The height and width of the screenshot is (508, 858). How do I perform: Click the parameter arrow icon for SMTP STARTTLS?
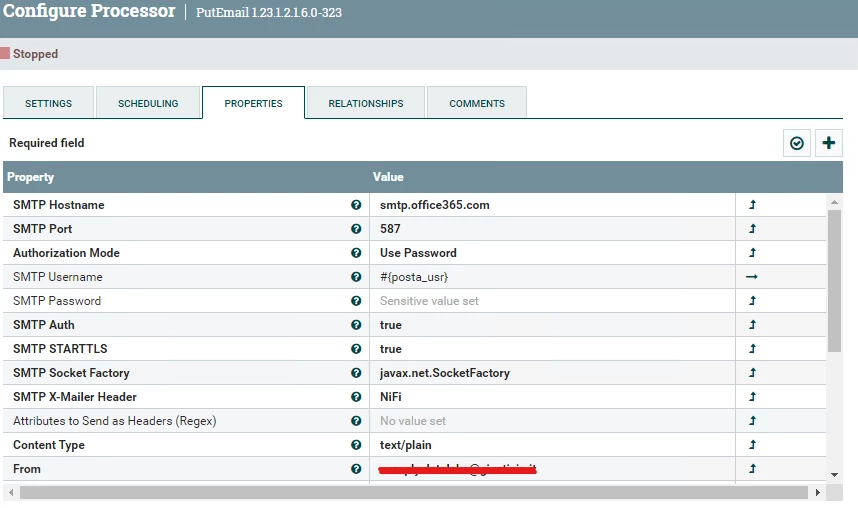[752, 349]
